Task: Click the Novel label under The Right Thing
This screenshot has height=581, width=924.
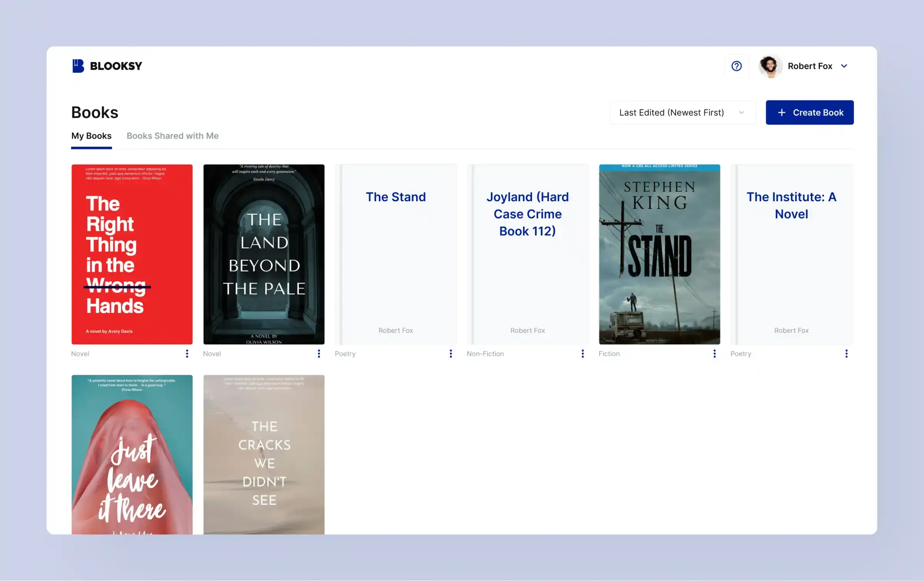Action: pos(80,354)
